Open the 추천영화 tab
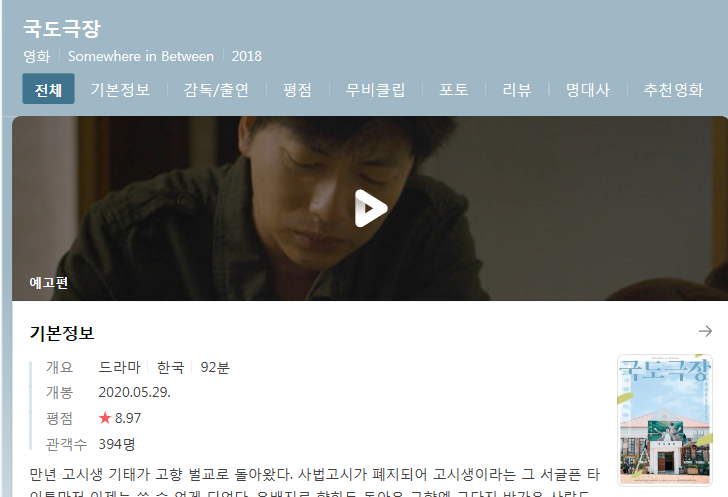 [x=673, y=89]
